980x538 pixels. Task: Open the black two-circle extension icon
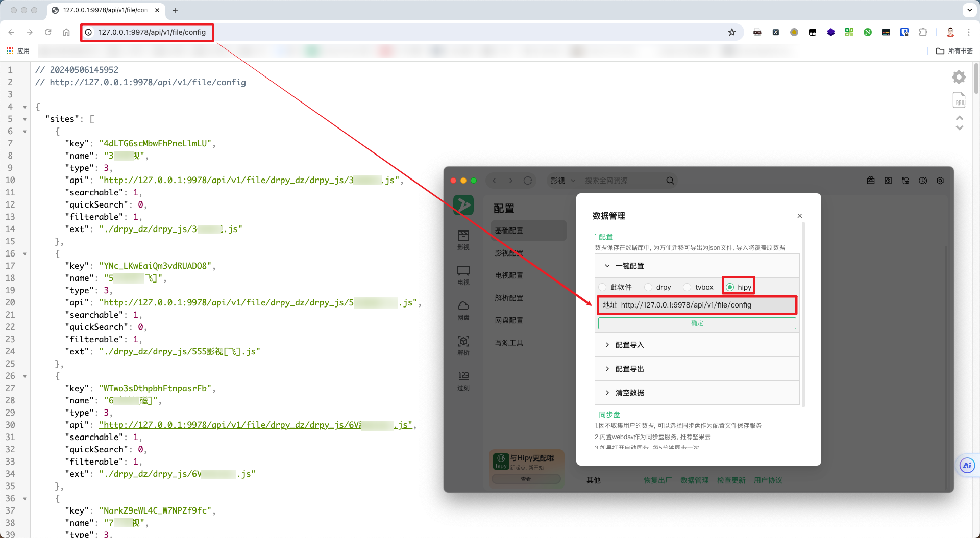(x=813, y=32)
